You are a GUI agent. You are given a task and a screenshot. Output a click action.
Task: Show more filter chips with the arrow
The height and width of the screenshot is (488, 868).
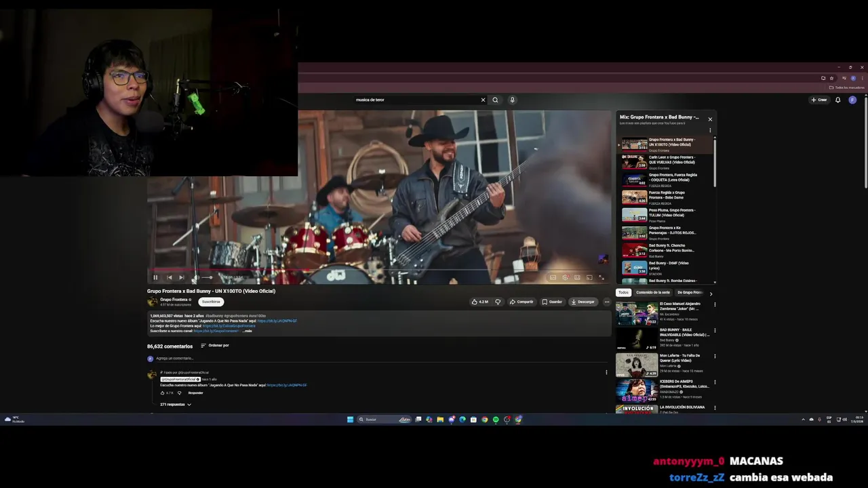click(711, 293)
